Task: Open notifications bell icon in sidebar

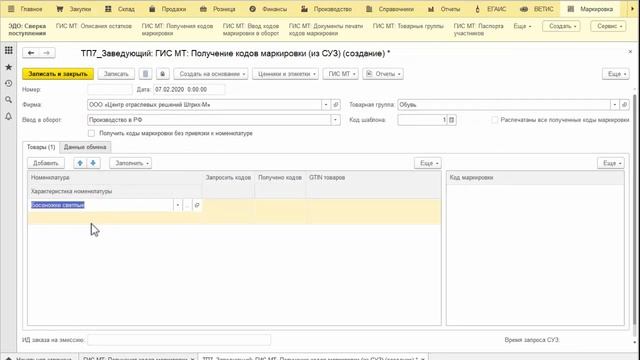Action: [9, 116]
